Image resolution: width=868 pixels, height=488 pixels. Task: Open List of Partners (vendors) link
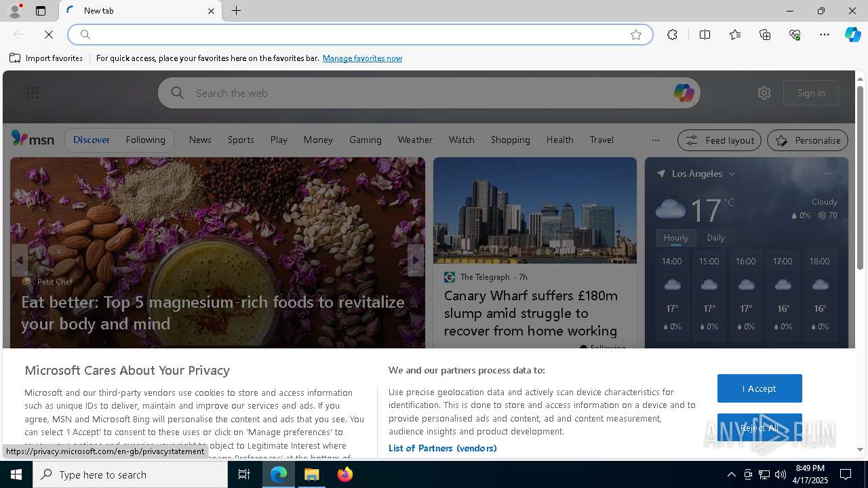point(442,448)
